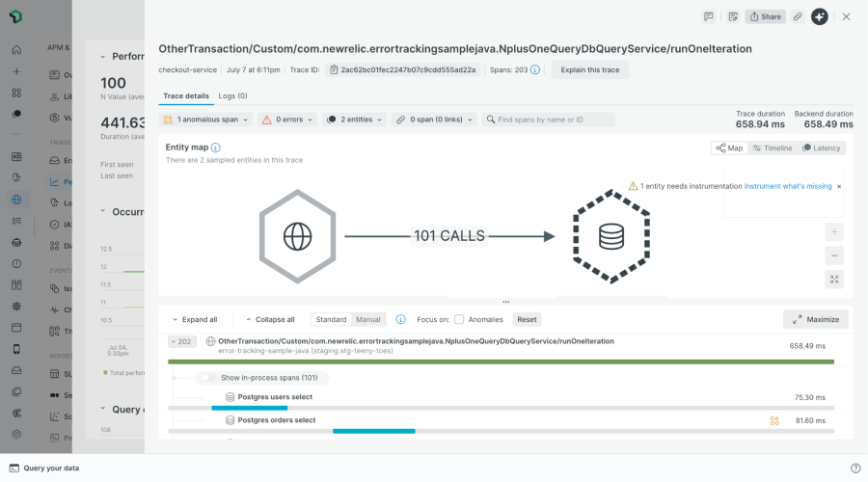The image size is (868, 482).
Task: Click the green root transaction duration bar
Action: click(501, 361)
